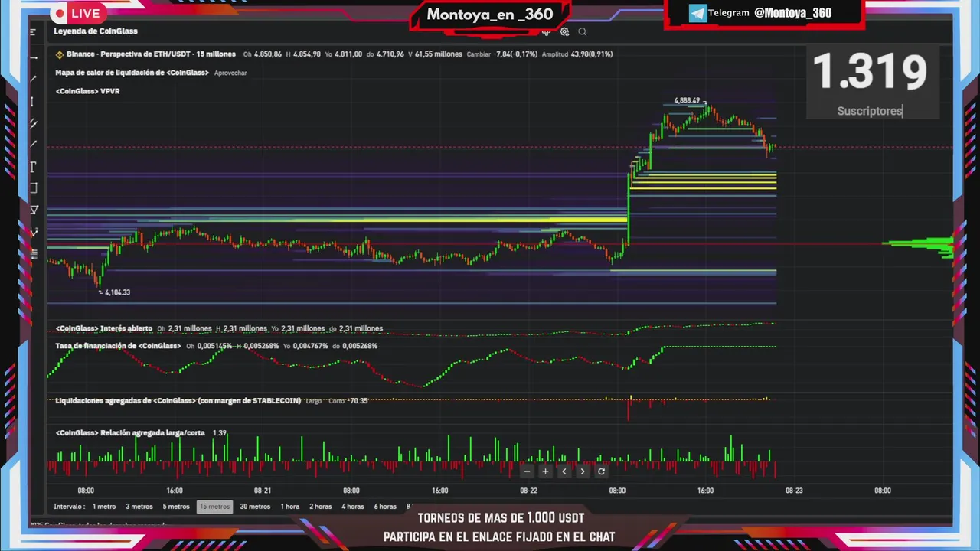Zoom out chart with minus button
The image size is (980, 551).
[x=527, y=471]
